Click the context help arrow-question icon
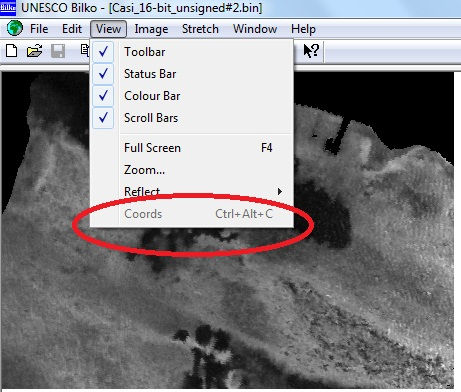Screen dimensions: 461x392 tap(311, 51)
